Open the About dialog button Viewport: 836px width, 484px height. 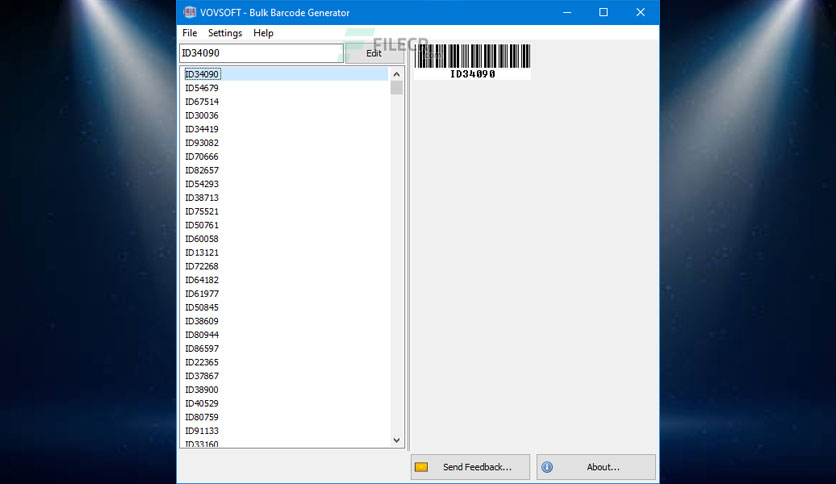click(596, 467)
